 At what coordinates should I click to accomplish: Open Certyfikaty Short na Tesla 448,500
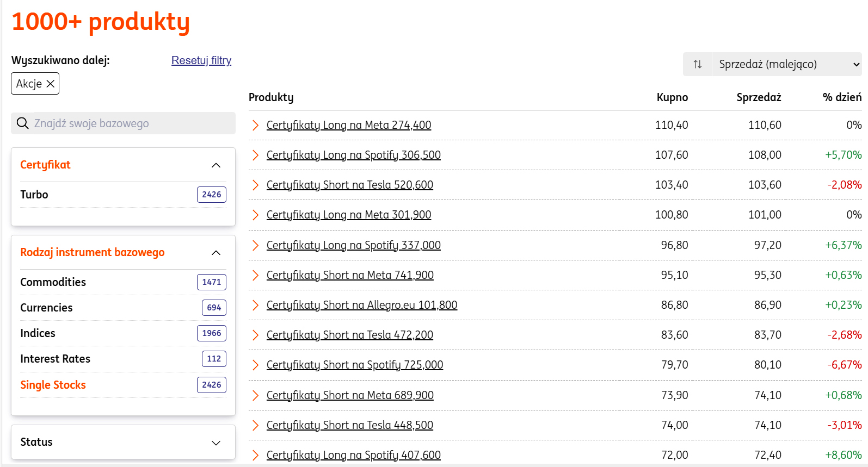pyautogui.click(x=350, y=425)
